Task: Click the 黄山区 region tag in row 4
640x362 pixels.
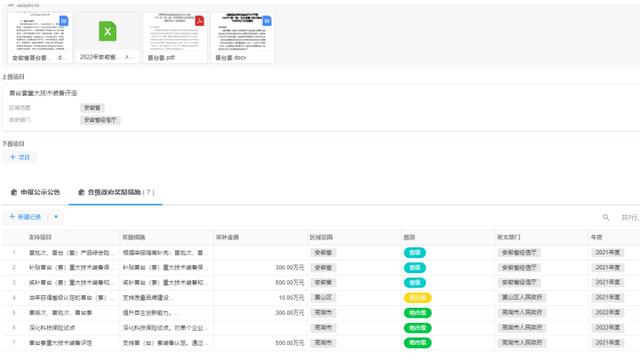Action: [323, 298]
